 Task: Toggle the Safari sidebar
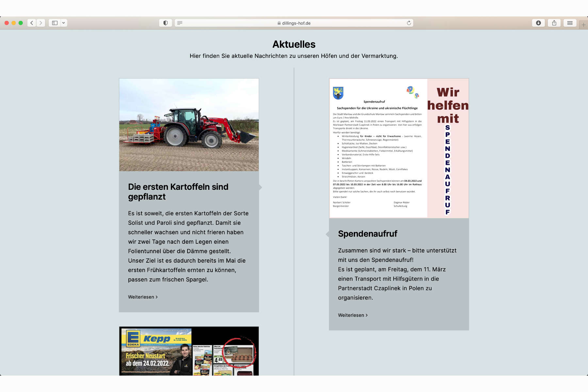click(55, 23)
